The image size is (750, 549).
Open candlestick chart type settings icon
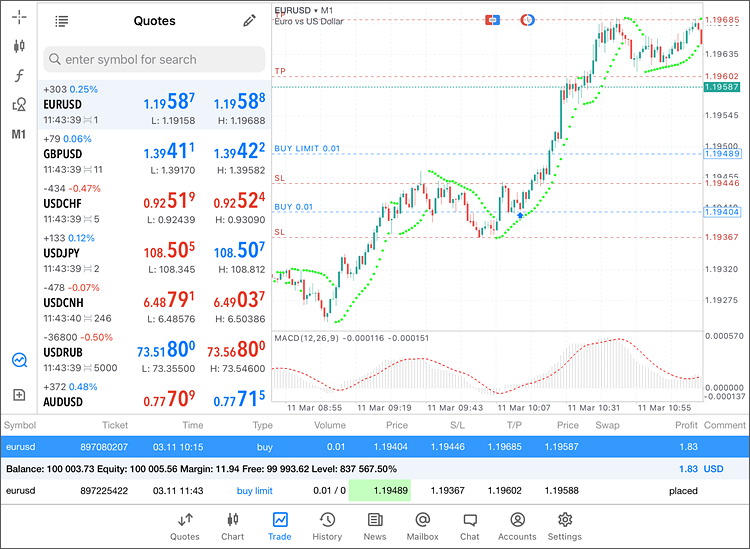pyautogui.click(x=19, y=46)
